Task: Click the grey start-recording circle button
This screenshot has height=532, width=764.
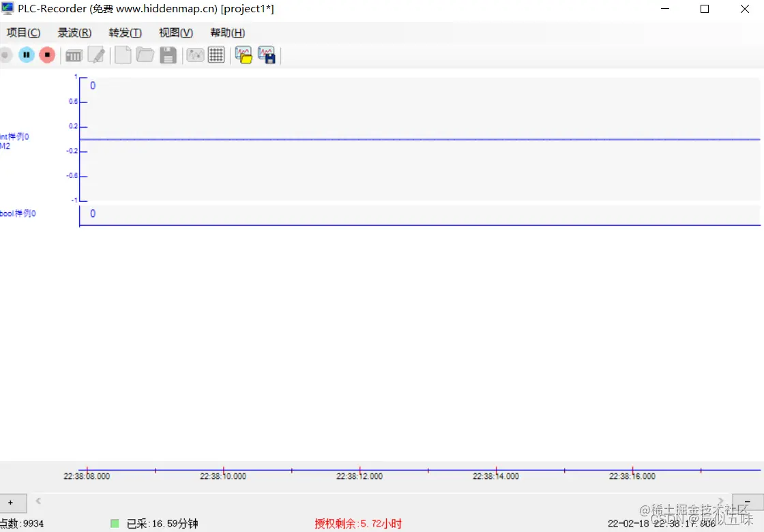Action: click(5, 55)
